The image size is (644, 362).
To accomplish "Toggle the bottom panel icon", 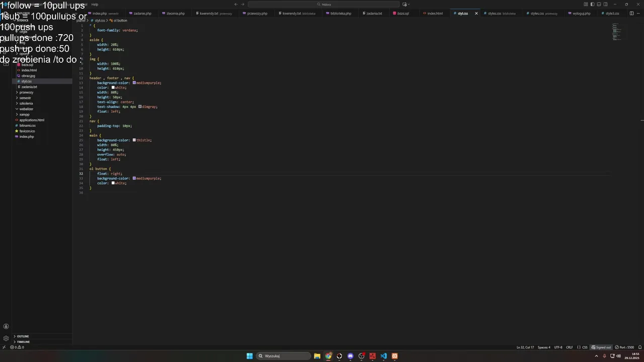I will point(599,4).
